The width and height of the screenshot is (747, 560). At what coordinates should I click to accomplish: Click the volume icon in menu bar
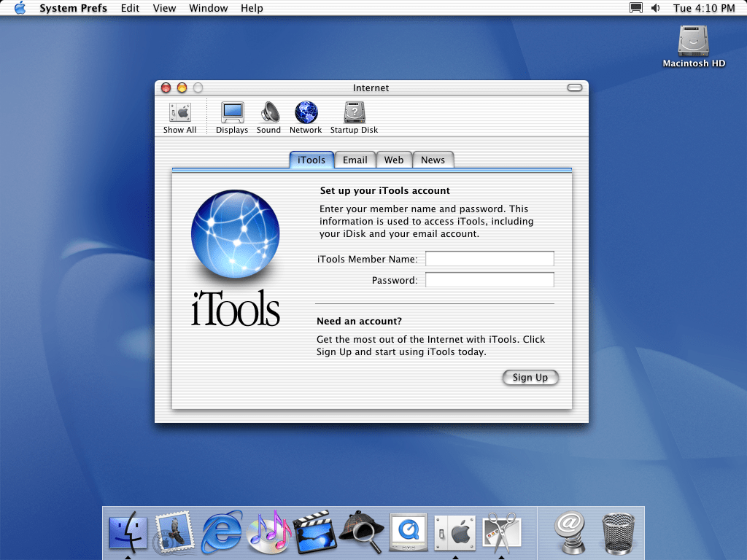click(656, 8)
